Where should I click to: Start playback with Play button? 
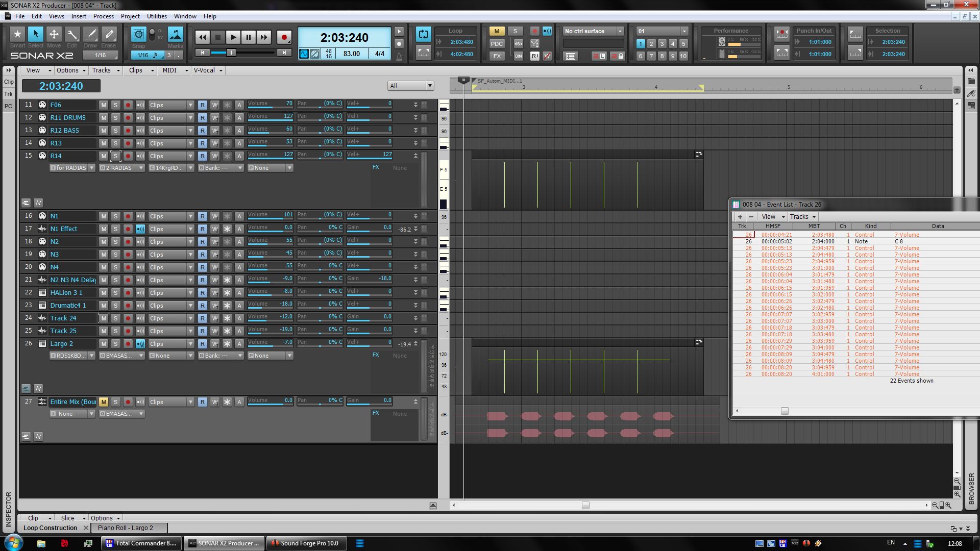233,37
